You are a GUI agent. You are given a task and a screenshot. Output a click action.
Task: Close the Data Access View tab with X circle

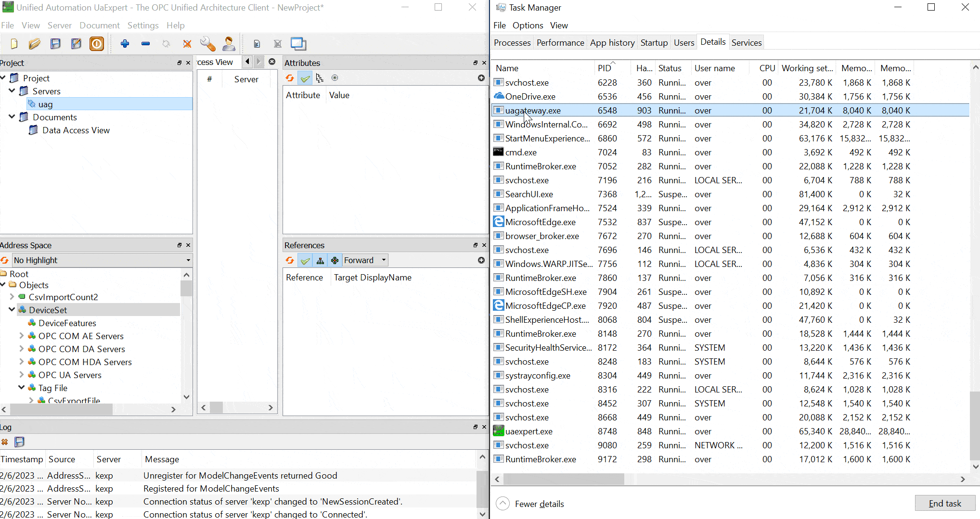click(272, 62)
